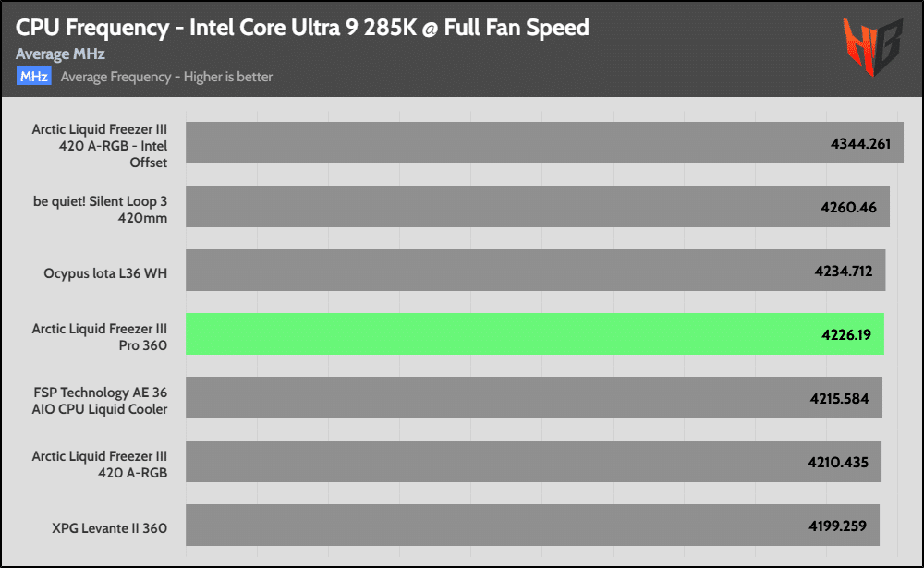924x568 pixels.
Task: Click the blue MHz unit badge
Action: pyautogui.click(x=33, y=77)
